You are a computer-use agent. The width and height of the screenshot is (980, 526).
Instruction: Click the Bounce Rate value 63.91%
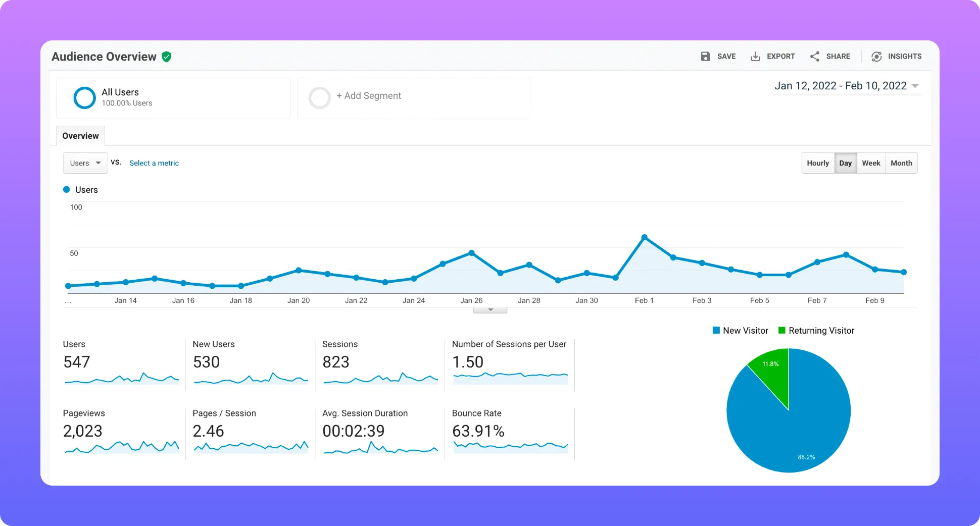coord(478,431)
